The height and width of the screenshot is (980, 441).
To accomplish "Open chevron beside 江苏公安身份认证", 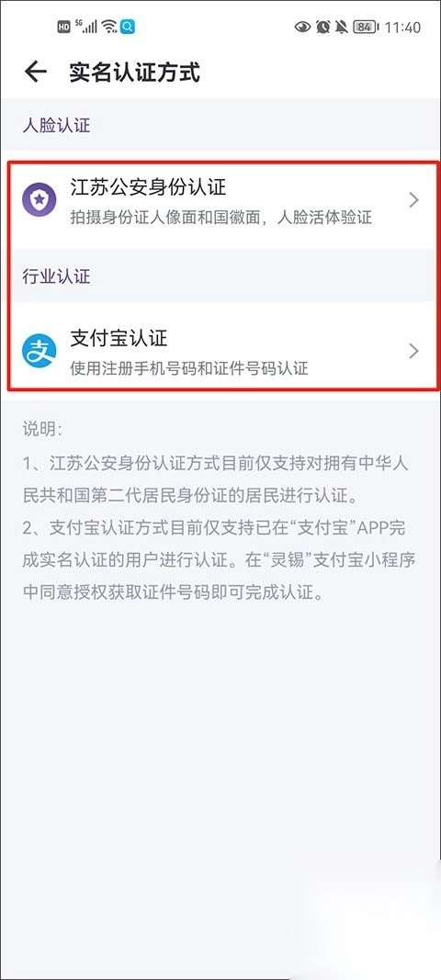I will (x=413, y=200).
